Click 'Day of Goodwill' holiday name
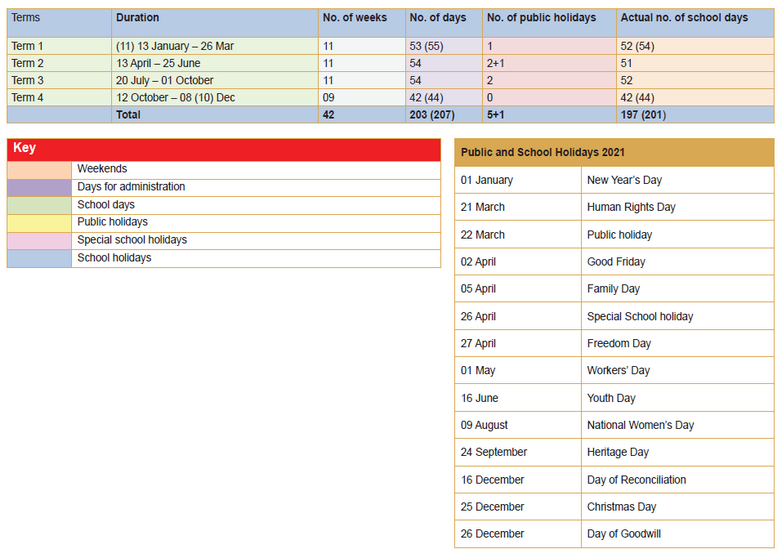 623,534
